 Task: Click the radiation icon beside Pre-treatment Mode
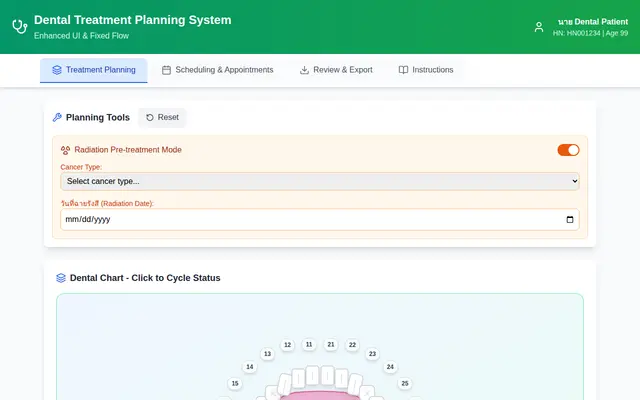coord(65,150)
